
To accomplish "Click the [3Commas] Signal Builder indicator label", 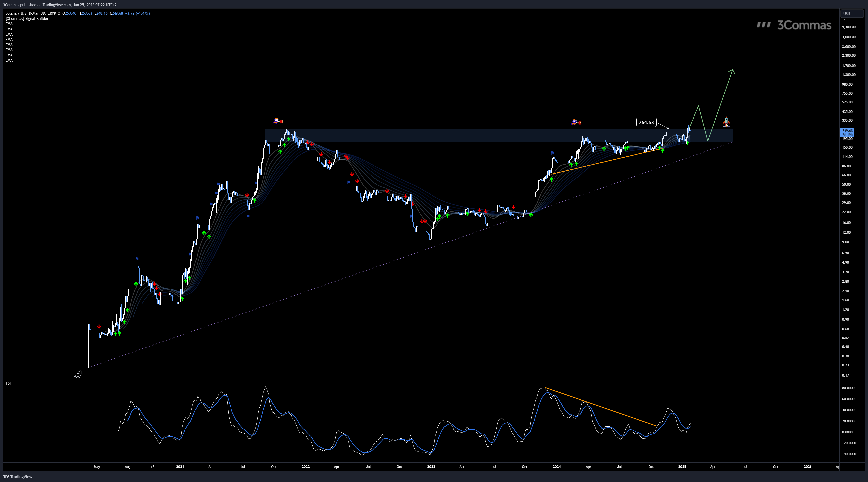I will 27,18.
